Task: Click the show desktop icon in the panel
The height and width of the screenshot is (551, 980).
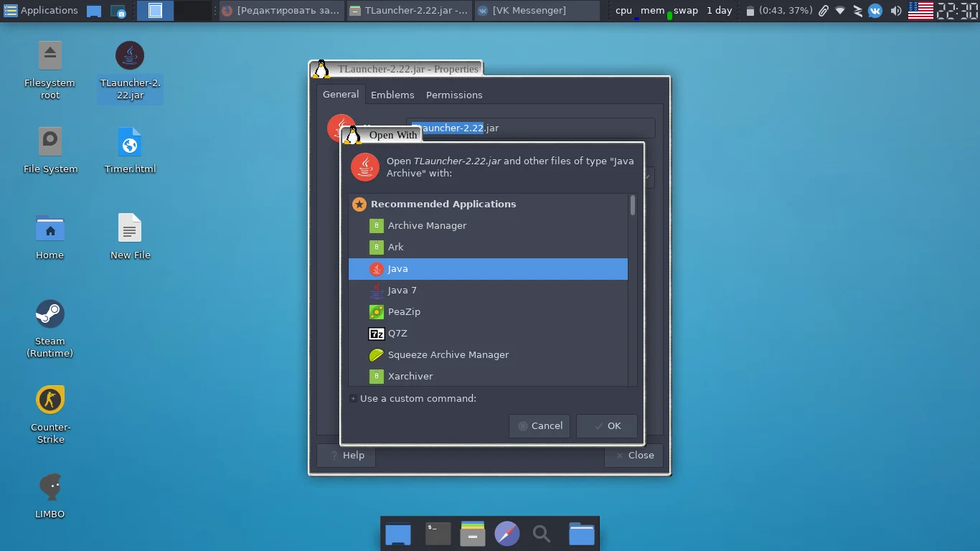Action: click(93, 11)
